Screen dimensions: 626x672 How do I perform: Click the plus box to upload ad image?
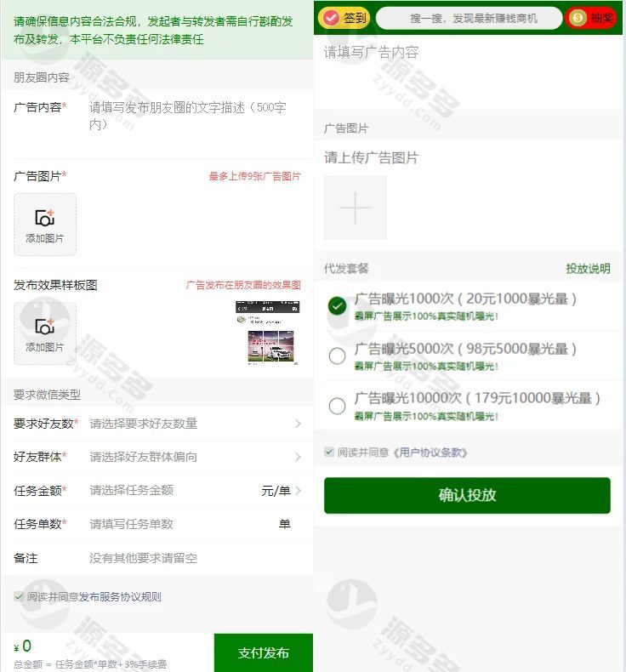(x=356, y=208)
